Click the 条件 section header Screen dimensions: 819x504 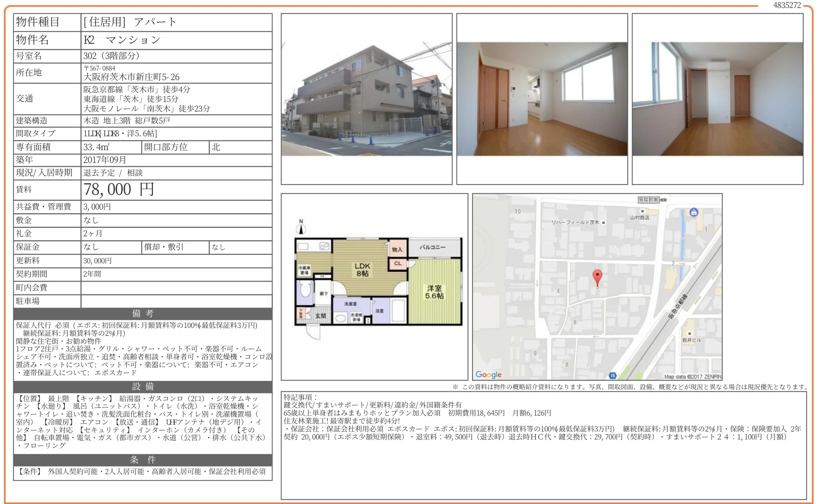[143, 460]
